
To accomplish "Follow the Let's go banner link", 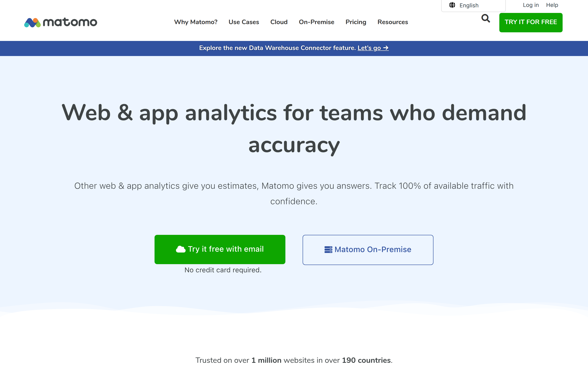I will (x=373, y=48).
